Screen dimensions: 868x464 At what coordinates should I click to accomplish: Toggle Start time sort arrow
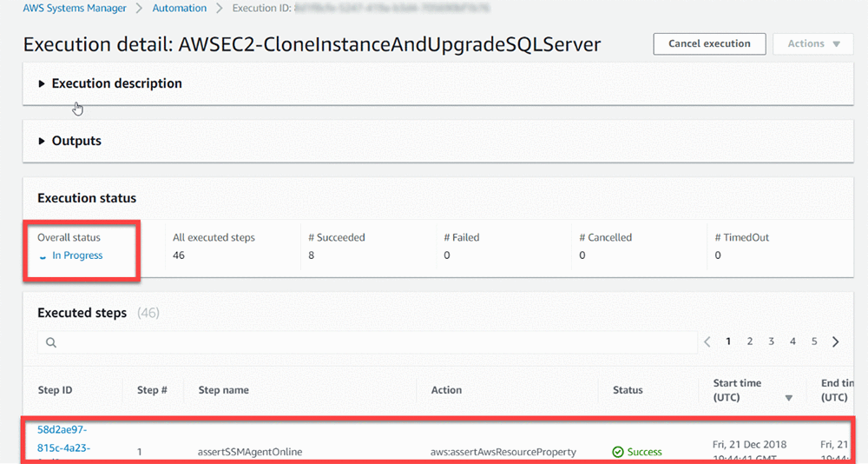[789, 398]
